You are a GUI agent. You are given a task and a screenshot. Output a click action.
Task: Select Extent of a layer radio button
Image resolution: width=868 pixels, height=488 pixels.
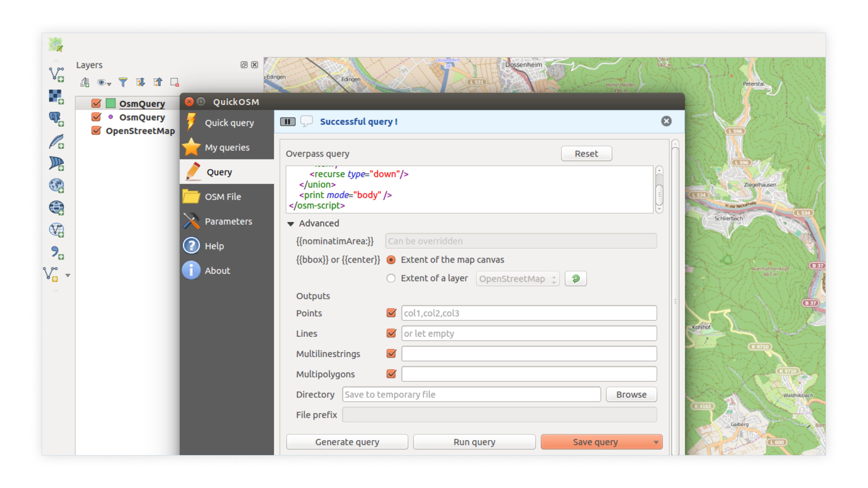390,278
